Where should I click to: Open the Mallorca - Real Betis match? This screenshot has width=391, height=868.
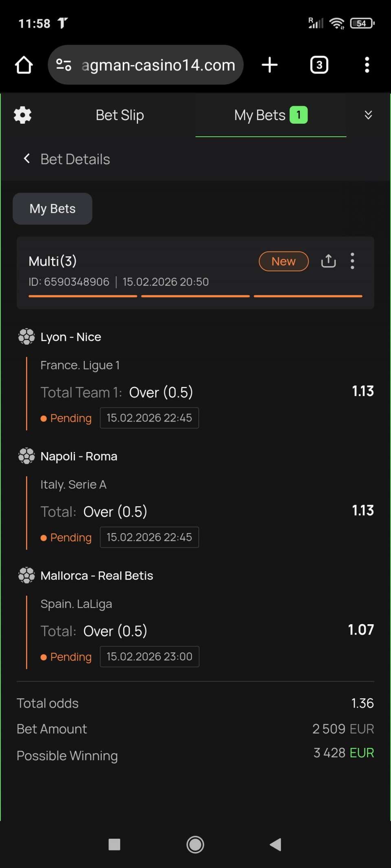97,575
